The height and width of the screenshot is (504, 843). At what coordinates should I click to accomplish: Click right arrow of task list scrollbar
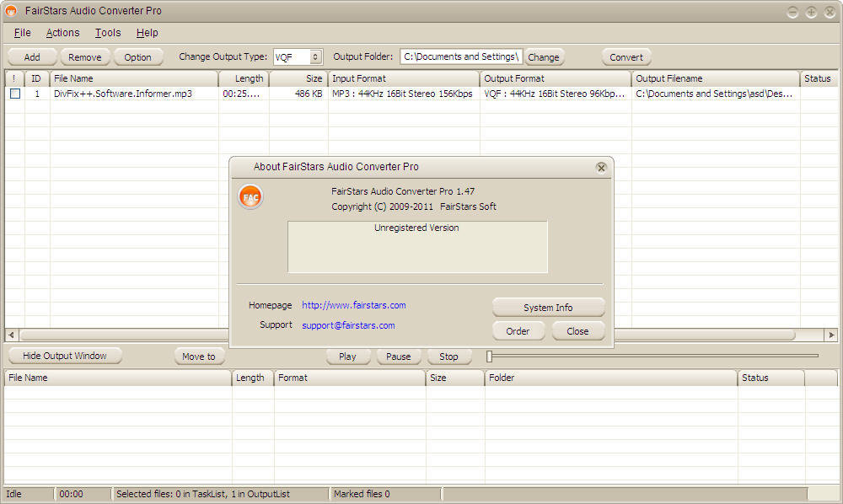coord(831,335)
